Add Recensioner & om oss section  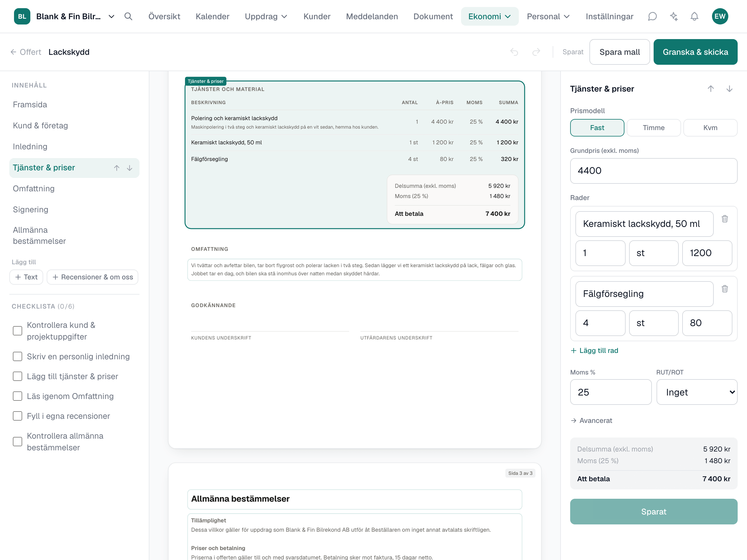point(92,277)
